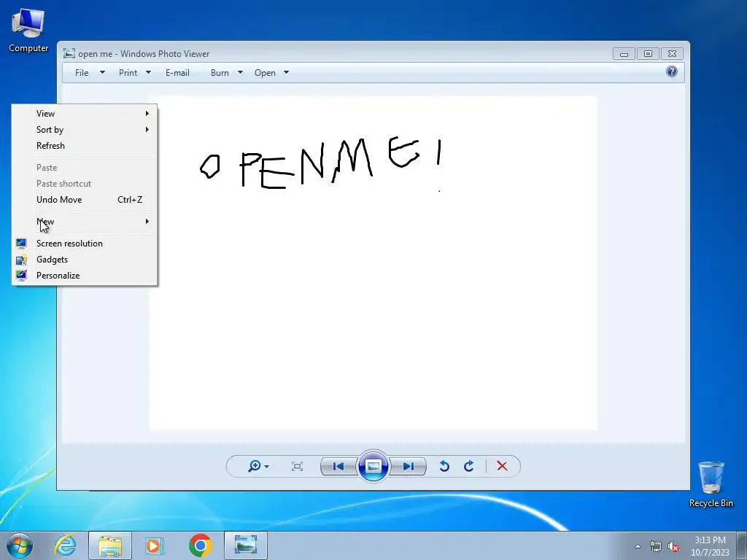Start the slide show
This screenshot has width=747, height=560.
pos(373,466)
